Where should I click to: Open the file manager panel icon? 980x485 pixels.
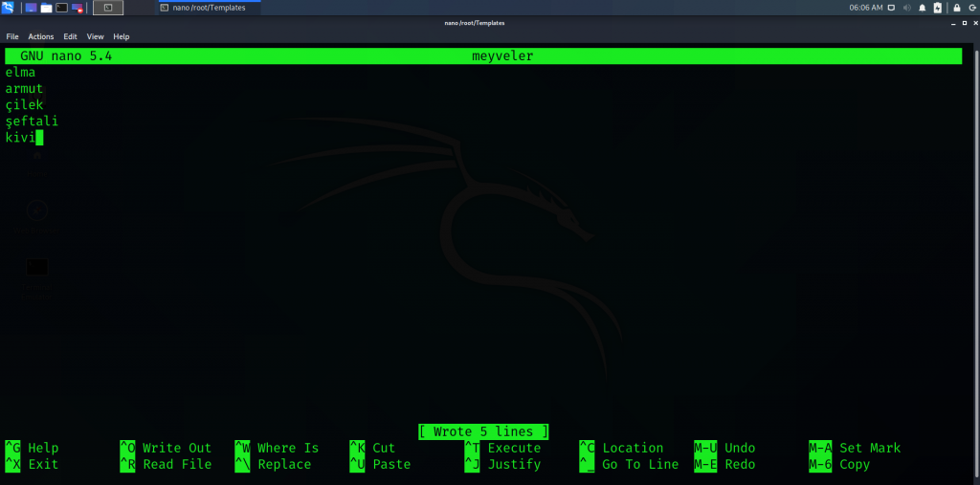click(46, 8)
